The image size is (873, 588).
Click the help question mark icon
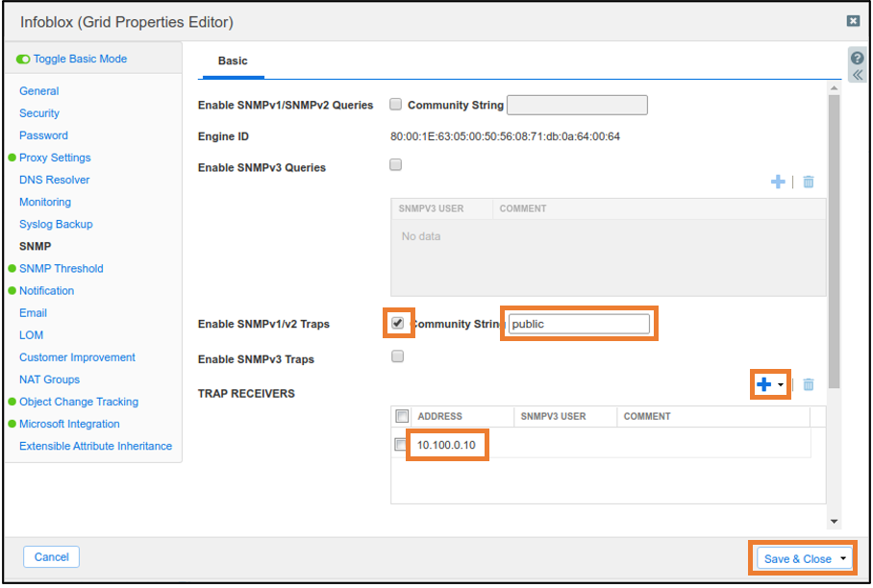pyautogui.click(x=858, y=58)
